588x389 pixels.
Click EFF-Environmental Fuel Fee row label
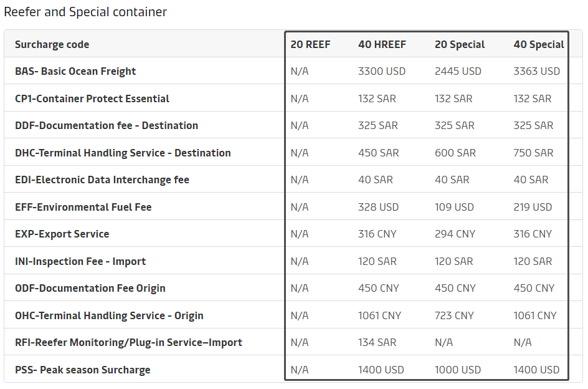[83, 207]
